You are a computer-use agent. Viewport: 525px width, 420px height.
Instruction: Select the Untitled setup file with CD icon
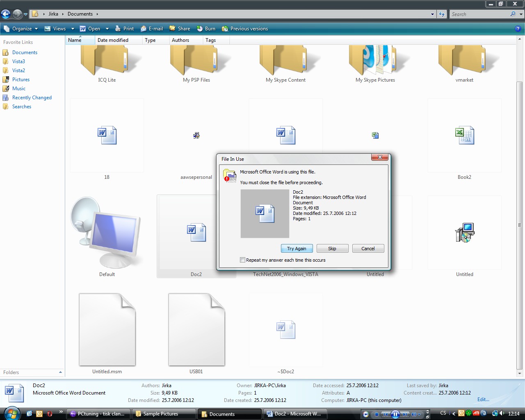pyautogui.click(x=465, y=237)
